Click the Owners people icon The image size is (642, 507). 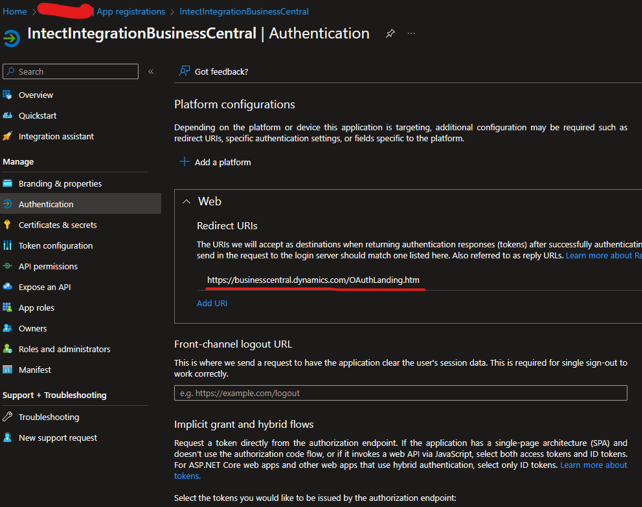(x=7, y=328)
